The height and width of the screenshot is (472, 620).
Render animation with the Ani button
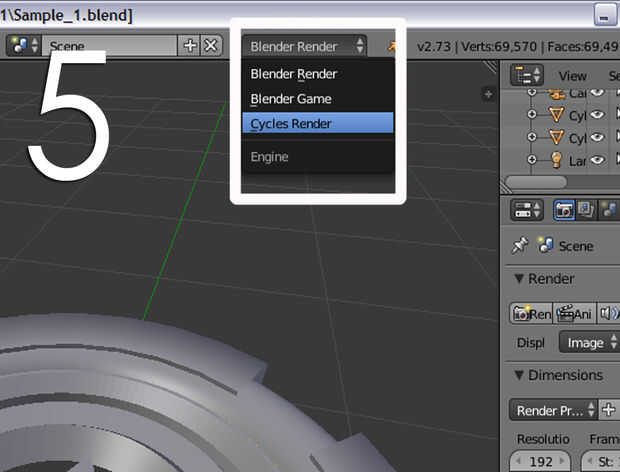click(574, 313)
